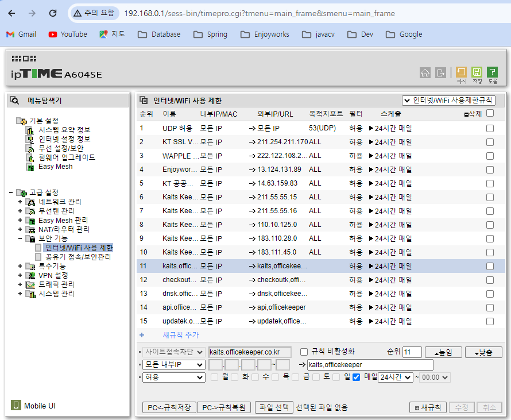The image size is (511, 420).
Task: Click PC<-규칙저장 button
Action: (169, 407)
